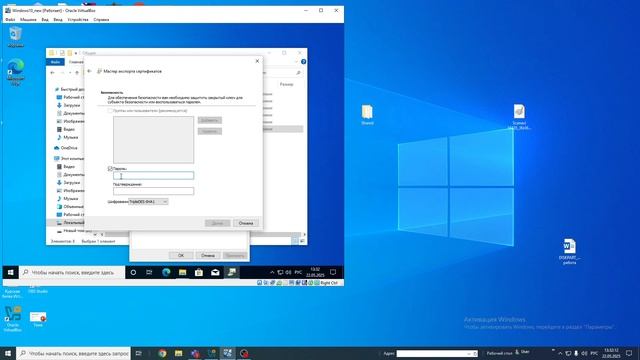Click the guest taskbar search box
The width and height of the screenshot is (640, 360).
72,272
